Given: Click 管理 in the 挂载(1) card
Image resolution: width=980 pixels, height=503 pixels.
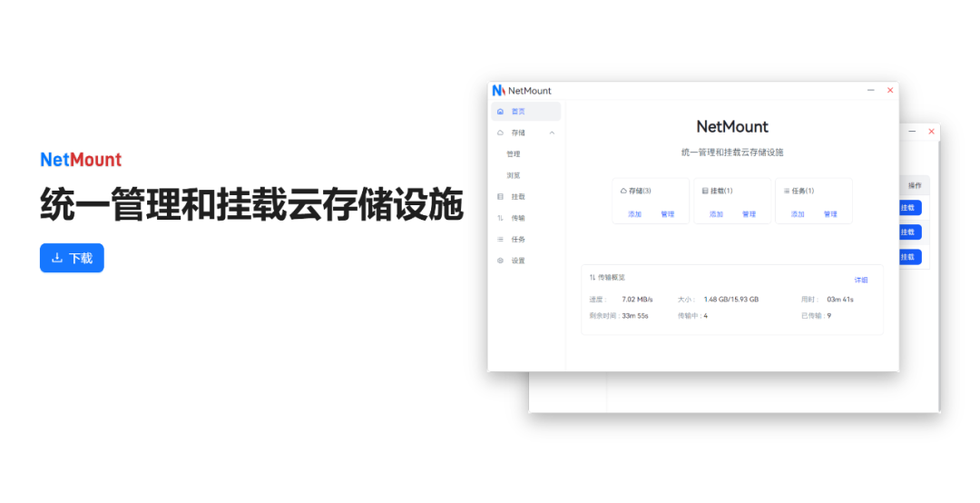Looking at the screenshot, I should (x=749, y=214).
